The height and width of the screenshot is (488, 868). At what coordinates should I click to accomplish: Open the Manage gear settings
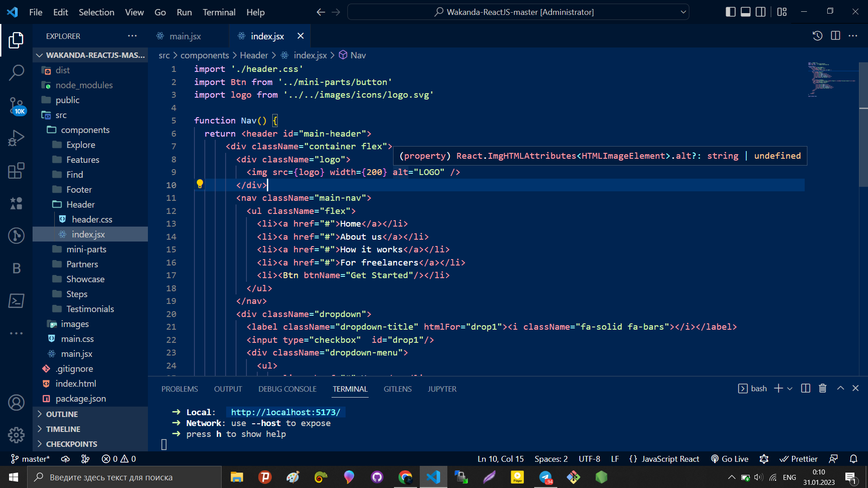[16, 435]
